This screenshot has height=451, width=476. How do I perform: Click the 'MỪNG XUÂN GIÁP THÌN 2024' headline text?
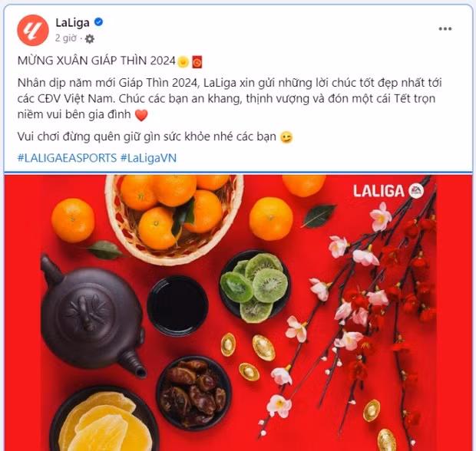point(97,61)
